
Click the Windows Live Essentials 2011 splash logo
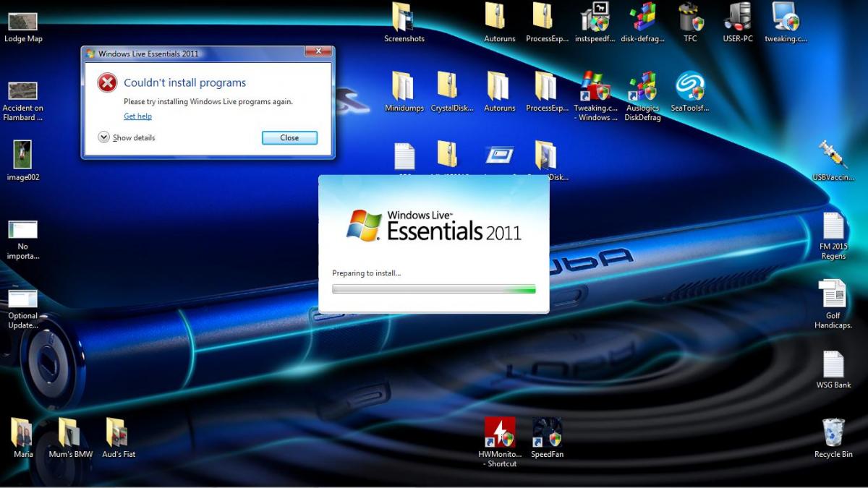click(434, 226)
